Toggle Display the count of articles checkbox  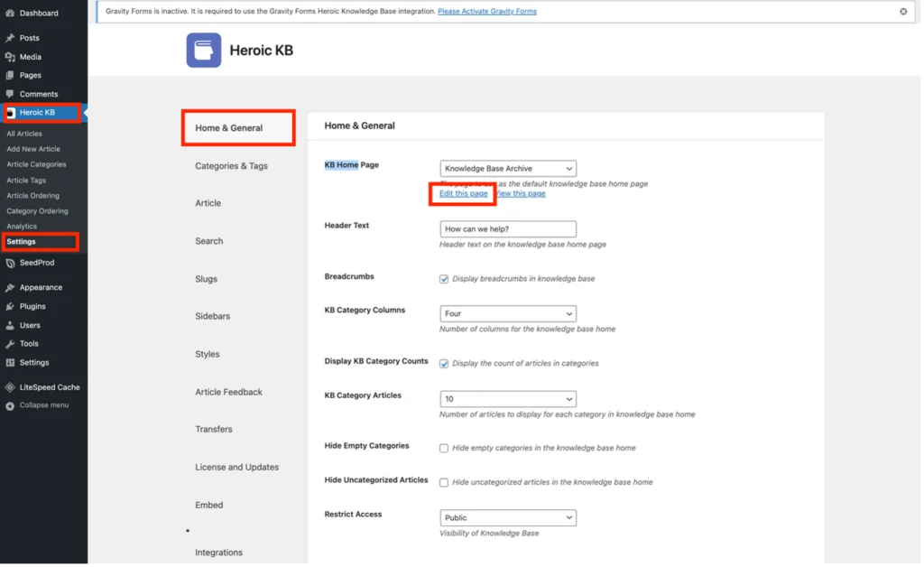tap(444, 364)
